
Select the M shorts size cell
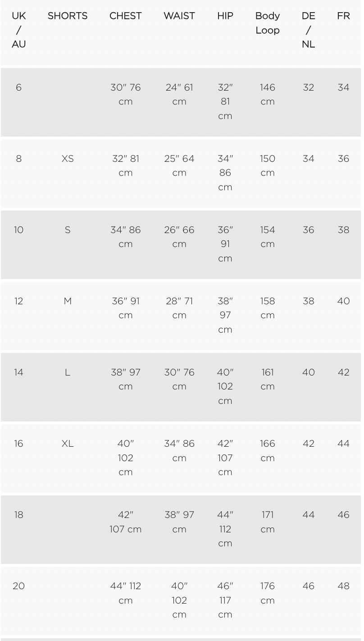68,301
